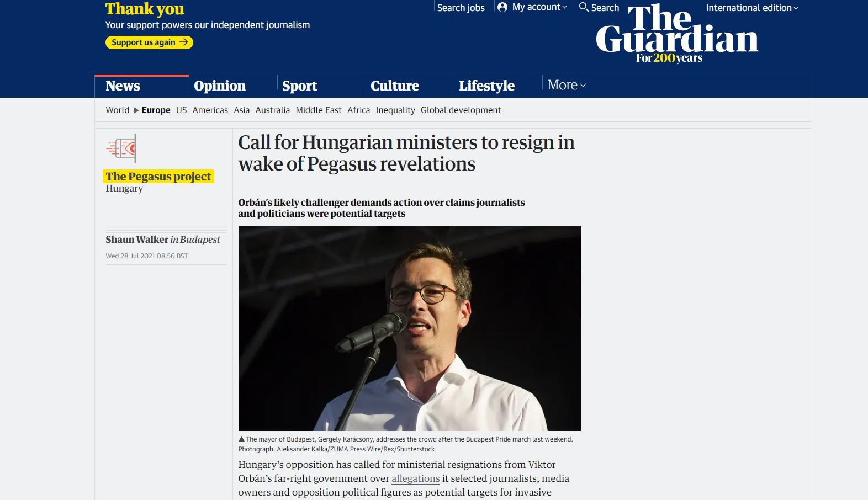This screenshot has width=868, height=500.
Task: Click the triangle arrow after World
Action: tap(136, 110)
